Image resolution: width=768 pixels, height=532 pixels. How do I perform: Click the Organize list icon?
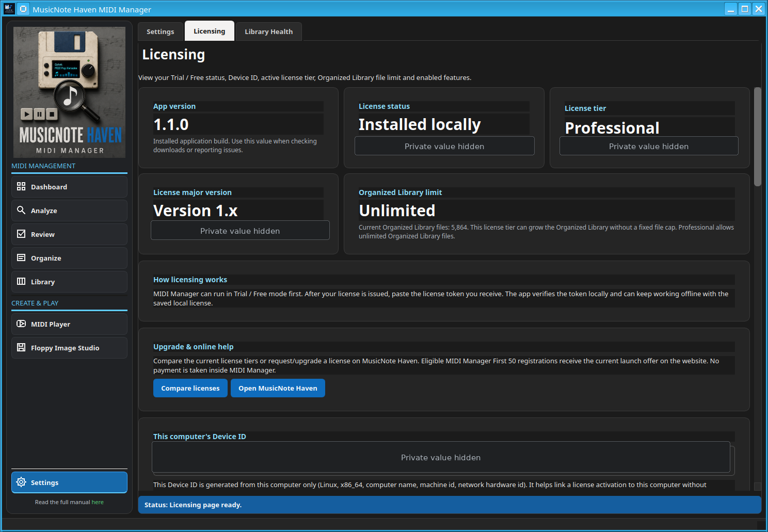pyautogui.click(x=21, y=257)
